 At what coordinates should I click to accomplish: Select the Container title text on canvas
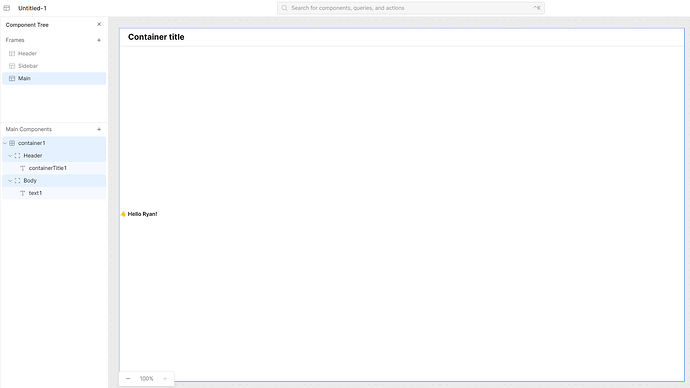(156, 37)
